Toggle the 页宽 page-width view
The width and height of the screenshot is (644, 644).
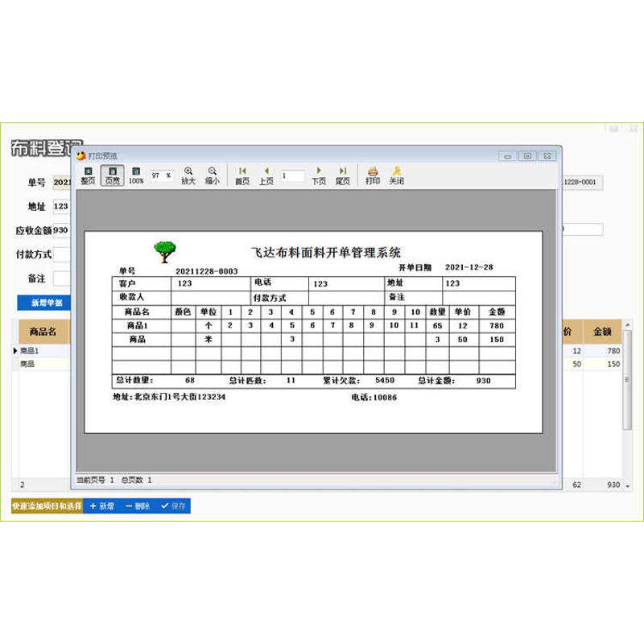point(112,175)
